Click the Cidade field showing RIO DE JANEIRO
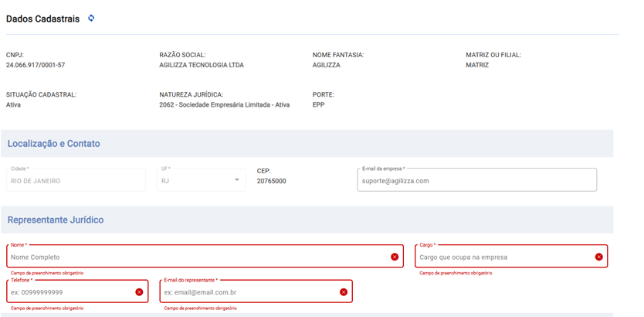644x317 pixels. coord(76,180)
